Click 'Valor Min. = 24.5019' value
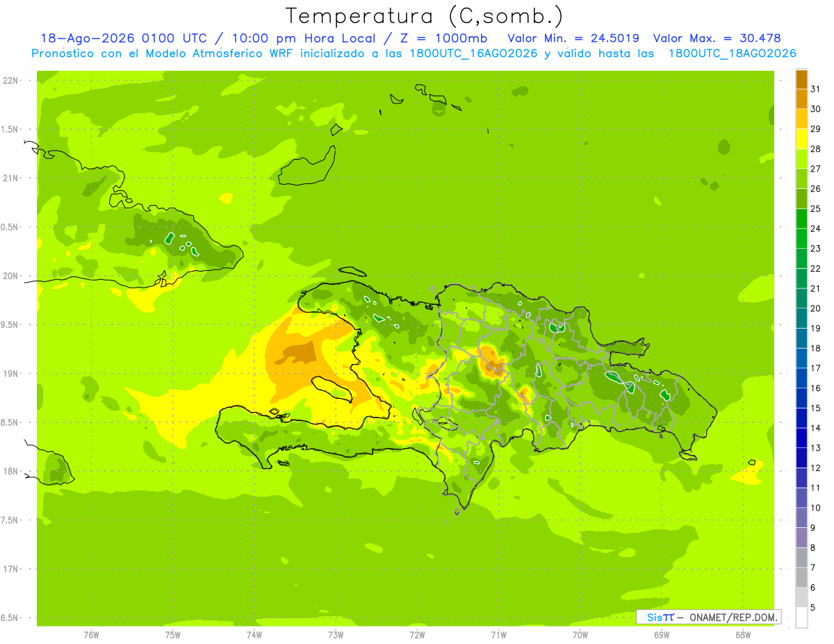 pyautogui.click(x=573, y=38)
